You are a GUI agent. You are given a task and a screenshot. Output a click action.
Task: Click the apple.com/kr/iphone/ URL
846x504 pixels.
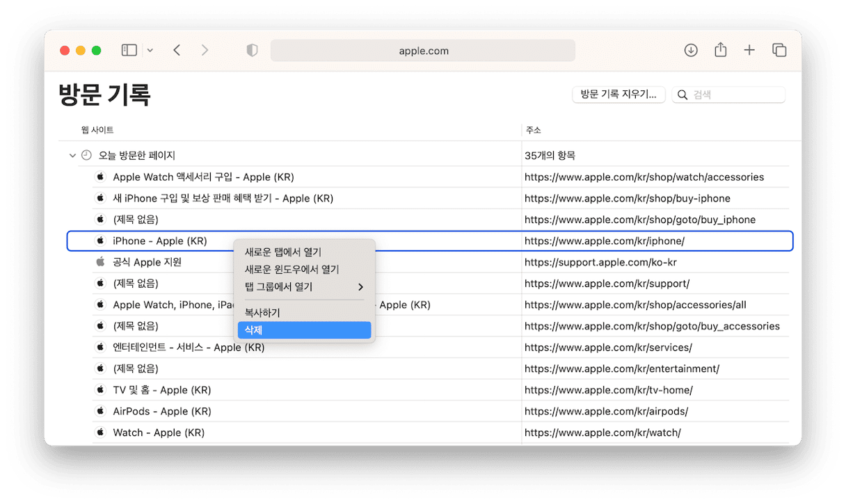click(x=605, y=241)
